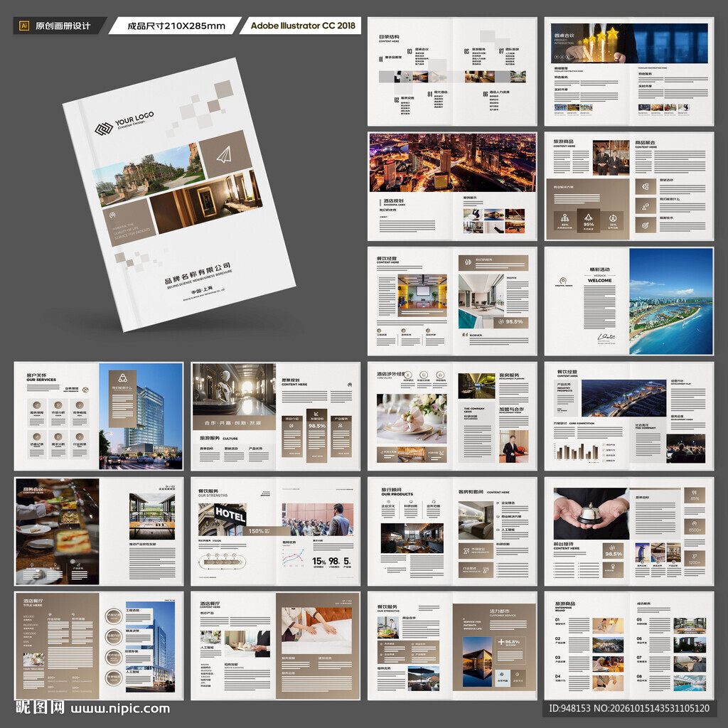The height and width of the screenshot is (728, 728).
Task: Open the table setting with flowers photo
Action: click(x=412, y=419)
